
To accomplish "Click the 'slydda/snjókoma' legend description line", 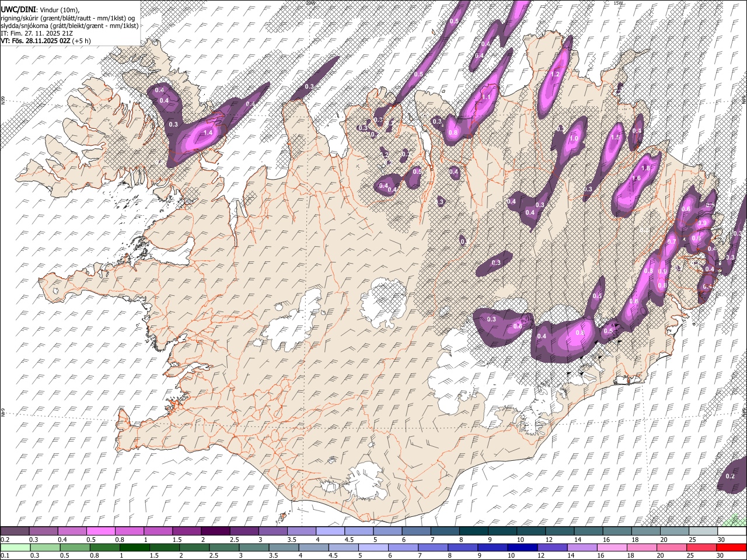I will pos(69,25).
